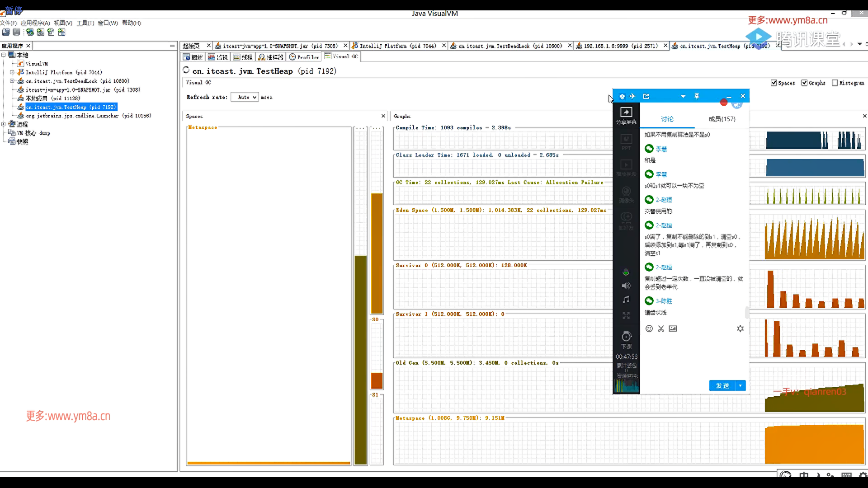This screenshot has height=488, width=868.
Task: Expand the IntelliJ Platform tree node
Action: point(12,72)
